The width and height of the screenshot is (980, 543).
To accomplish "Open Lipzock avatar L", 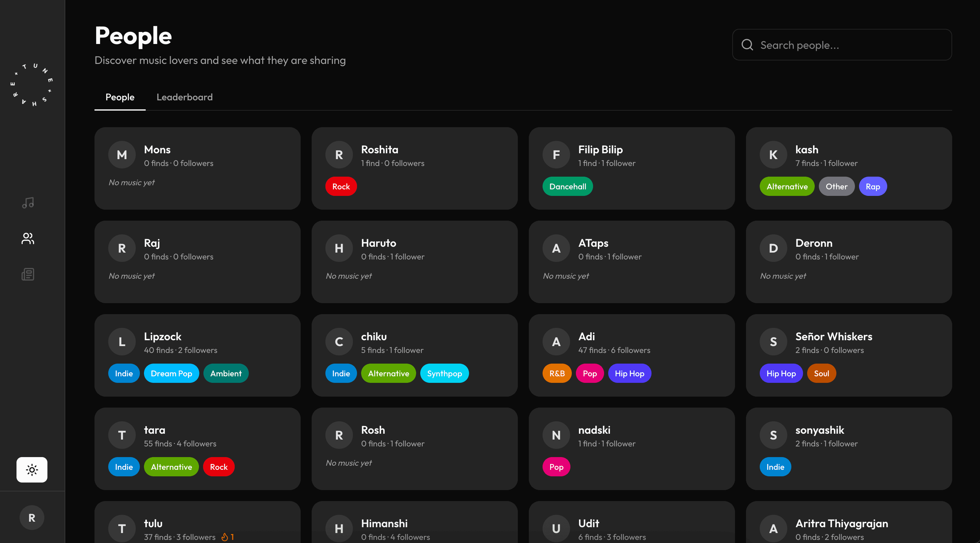I will (x=122, y=342).
